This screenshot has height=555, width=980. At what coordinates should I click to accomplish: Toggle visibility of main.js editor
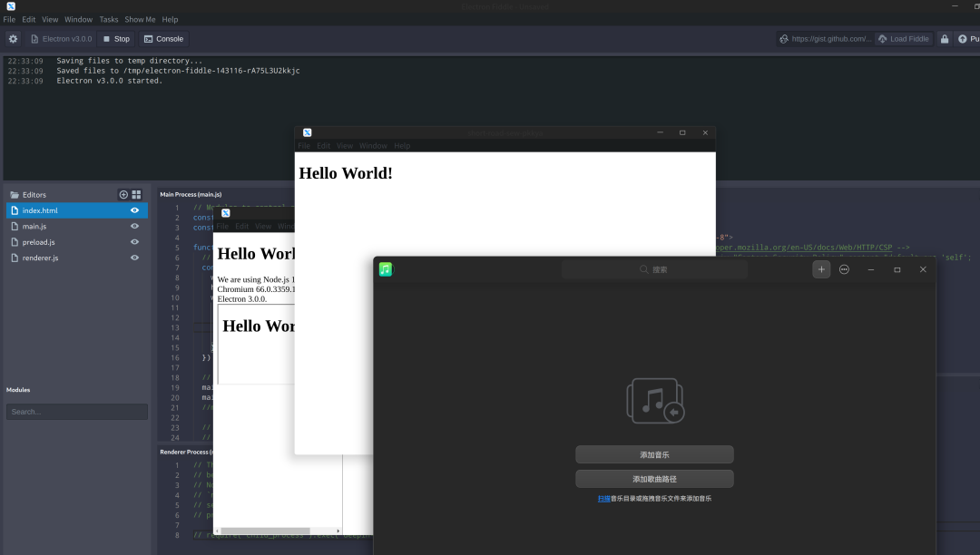pyautogui.click(x=134, y=226)
